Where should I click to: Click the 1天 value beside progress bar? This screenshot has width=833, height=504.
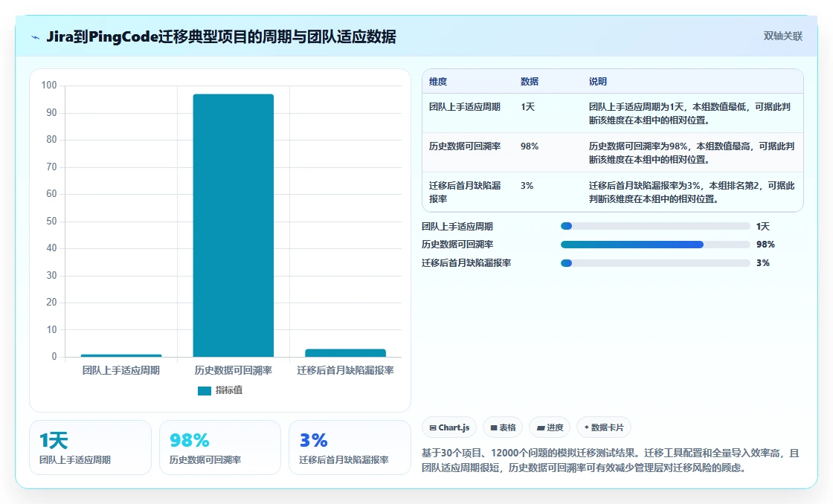[x=763, y=227]
